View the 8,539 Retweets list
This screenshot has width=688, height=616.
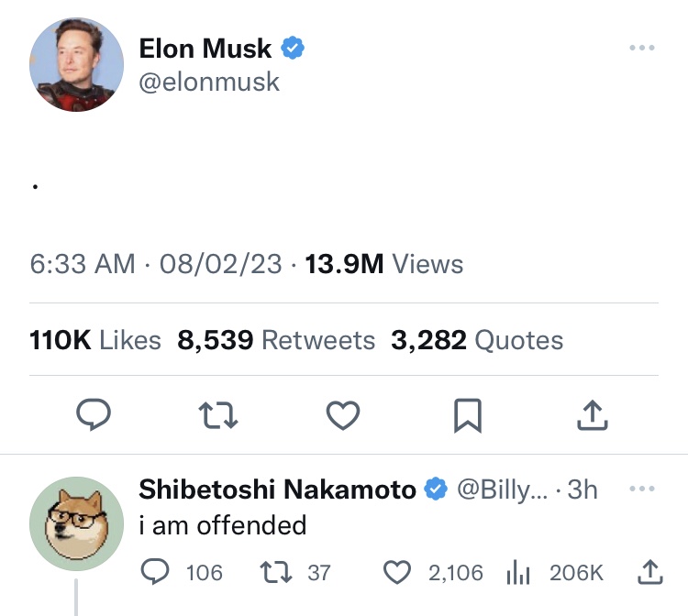tap(276, 340)
